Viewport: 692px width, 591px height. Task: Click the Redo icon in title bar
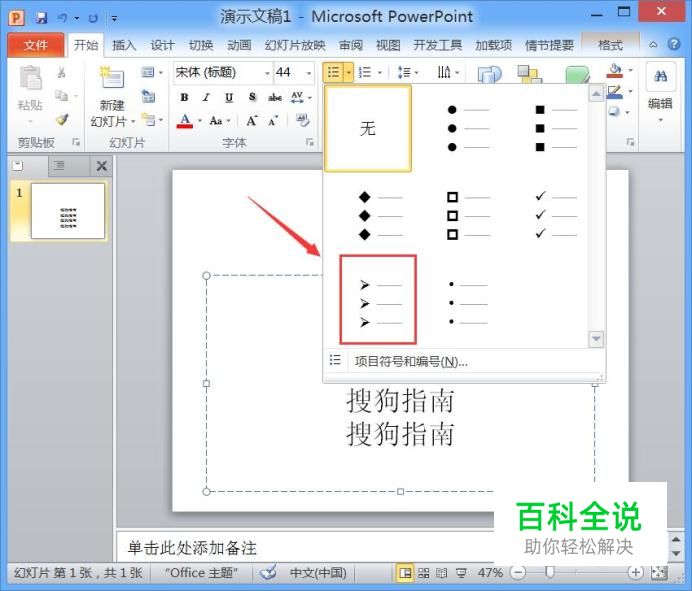(x=93, y=18)
